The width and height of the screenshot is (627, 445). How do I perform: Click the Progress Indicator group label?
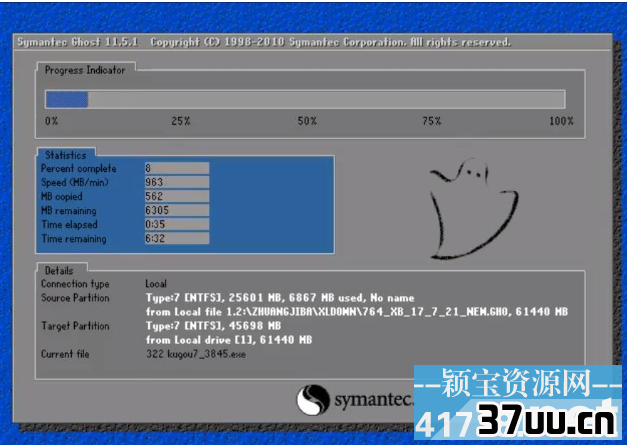tap(85, 70)
